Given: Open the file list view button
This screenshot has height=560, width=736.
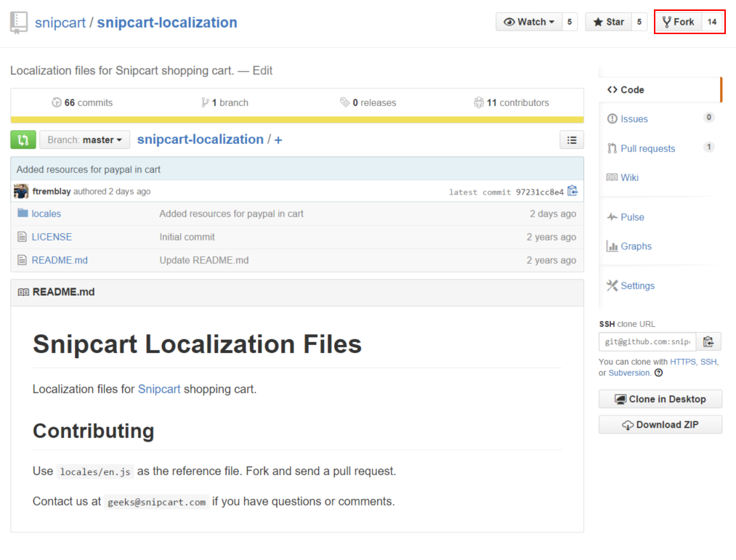Looking at the screenshot, I should point(572,140).
